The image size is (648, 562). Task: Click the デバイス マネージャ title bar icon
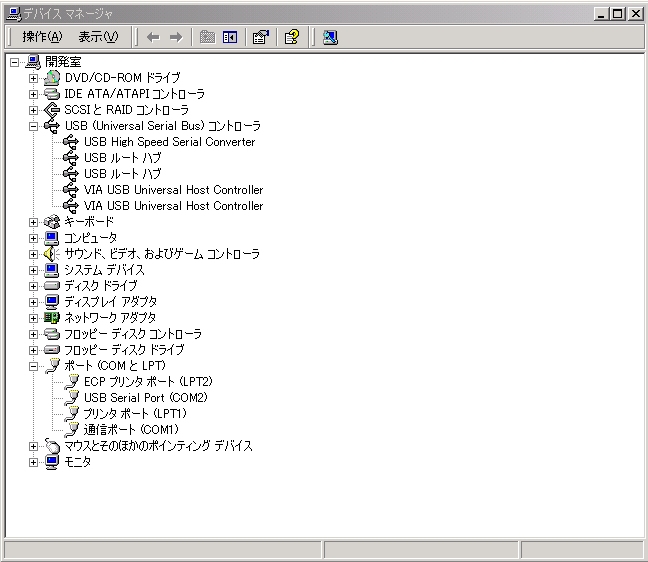click(x=14, y=14)
